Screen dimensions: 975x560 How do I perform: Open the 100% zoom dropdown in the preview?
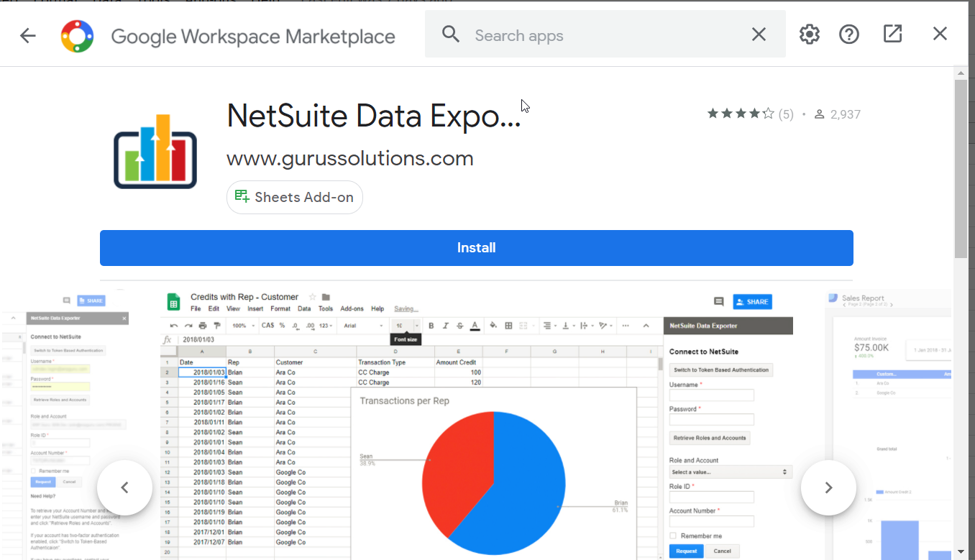click(x=242, y=325)
